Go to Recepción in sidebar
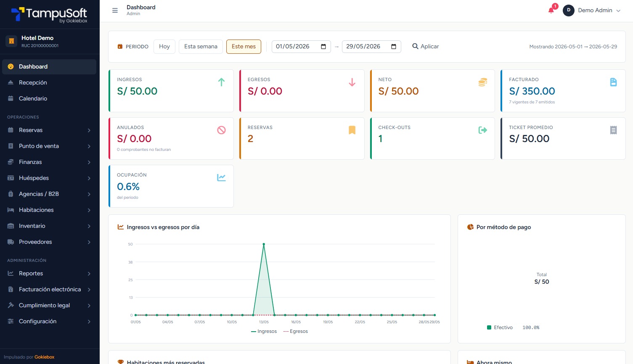 pos(49,83)
